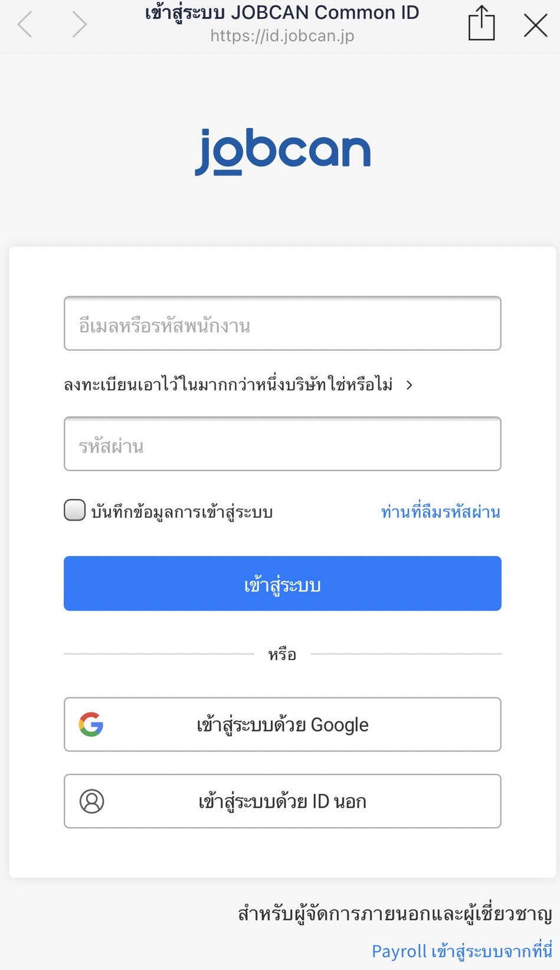
Task: Expand the chevron beside the multi-company question
Action: [x=410, y=386]
